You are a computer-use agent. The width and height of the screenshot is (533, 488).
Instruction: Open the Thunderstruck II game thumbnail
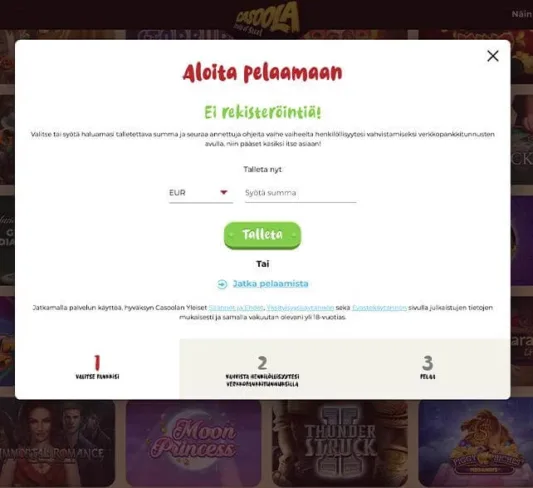pyautogui.click(x=340, y=443)
